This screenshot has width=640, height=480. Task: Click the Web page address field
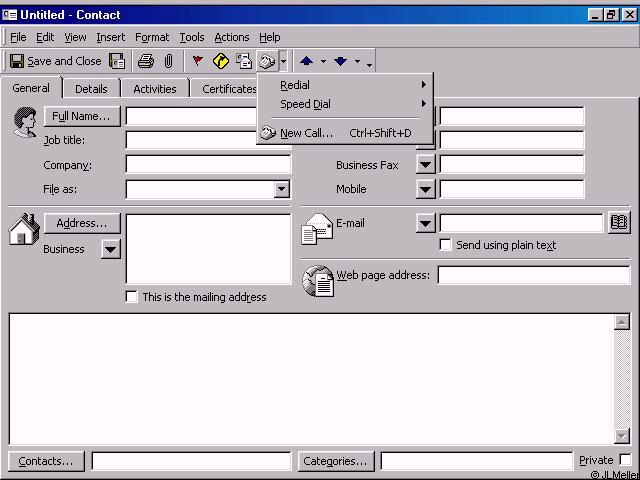click(x=534, y=275)
